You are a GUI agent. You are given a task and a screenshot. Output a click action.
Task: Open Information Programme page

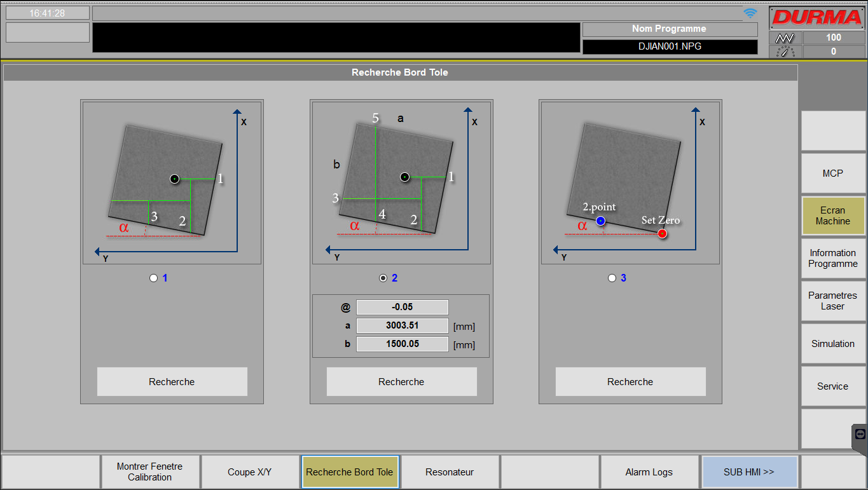click(832, 258)
